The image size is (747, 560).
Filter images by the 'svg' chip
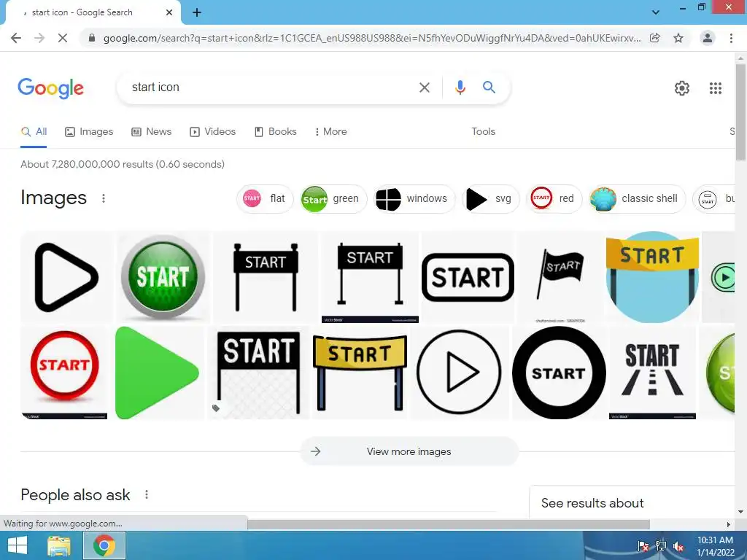click(x=490, y=198)
